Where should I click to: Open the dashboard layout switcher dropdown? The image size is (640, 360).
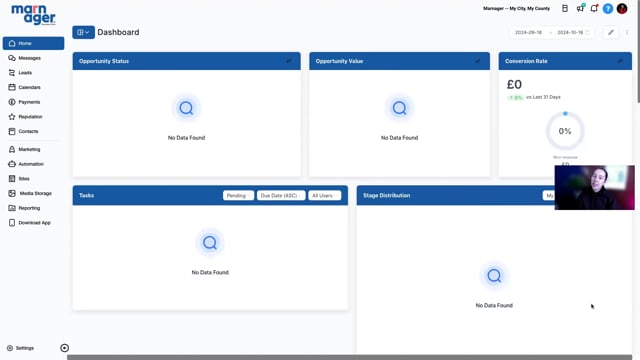click(x=83, y=32)
